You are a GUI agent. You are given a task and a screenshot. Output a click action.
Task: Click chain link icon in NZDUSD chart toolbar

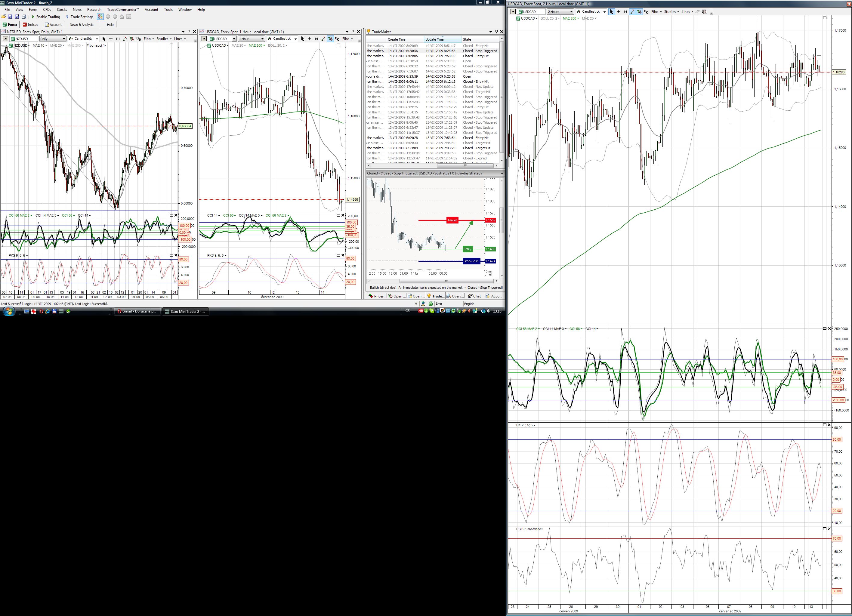tap(139, 39)
